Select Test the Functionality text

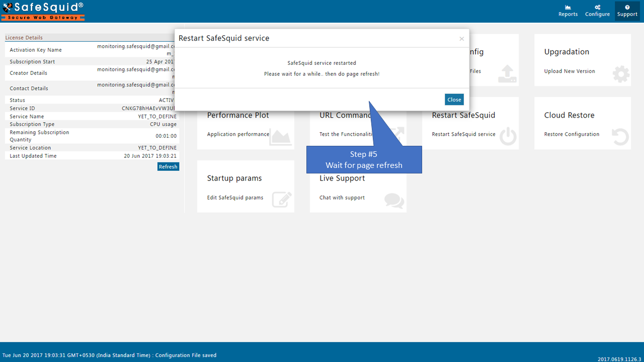click(x=347, y=134)
